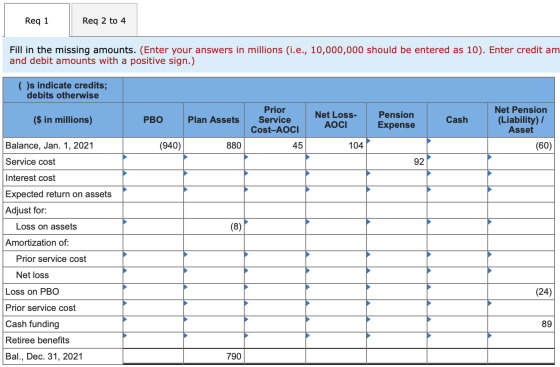Click the 880 Plan Assets balance

[x=234, y=146]
